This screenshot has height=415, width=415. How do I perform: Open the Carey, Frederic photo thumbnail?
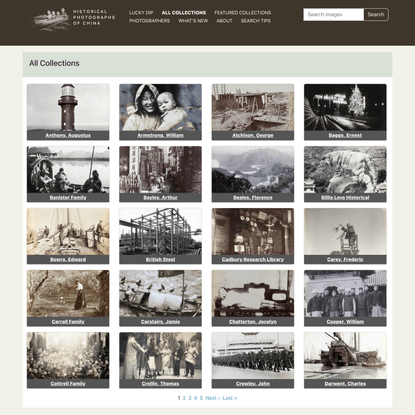coord(345,232)
